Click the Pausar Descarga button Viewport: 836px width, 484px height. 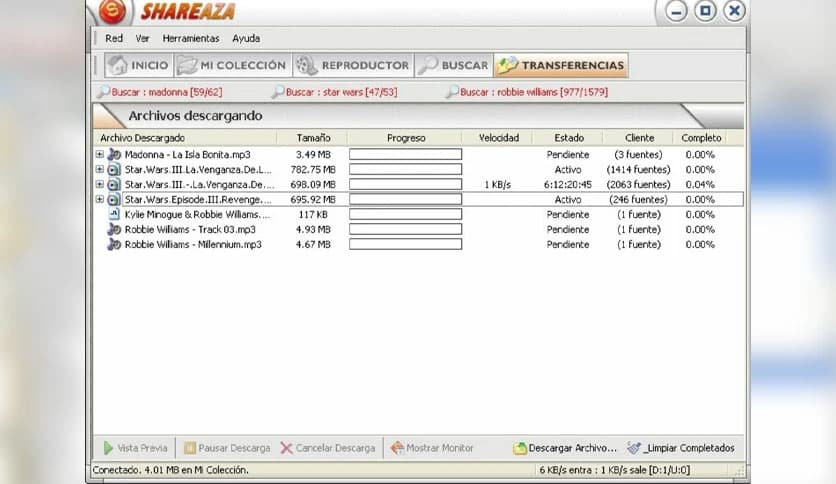tap(227, 448)
